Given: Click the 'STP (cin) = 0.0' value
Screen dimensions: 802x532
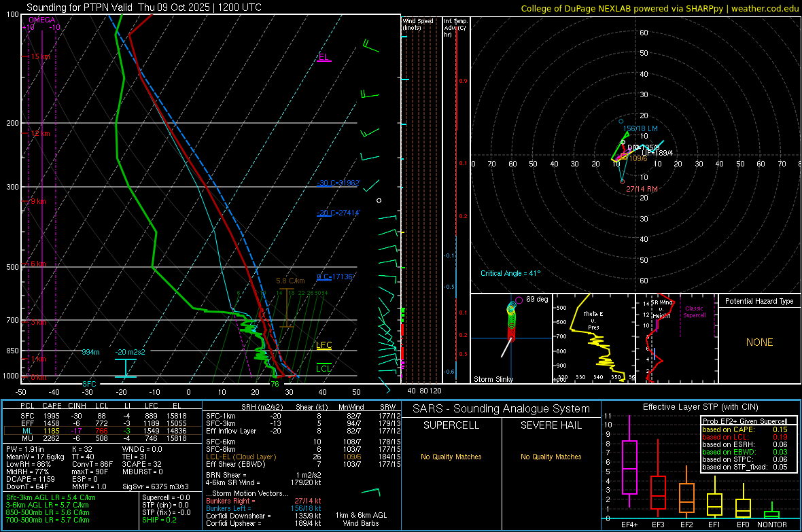Looking at the screenshot, I should click(x=165, y=505).
